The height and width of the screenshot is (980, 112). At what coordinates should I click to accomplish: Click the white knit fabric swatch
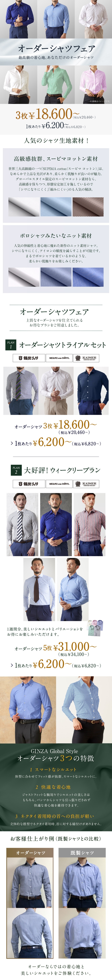tap(24, 277)
